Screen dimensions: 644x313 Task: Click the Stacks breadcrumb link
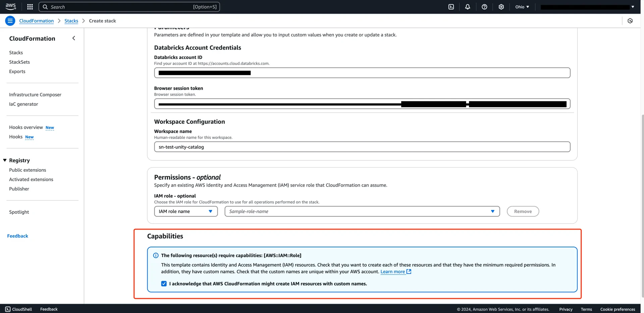pos(71,21)
